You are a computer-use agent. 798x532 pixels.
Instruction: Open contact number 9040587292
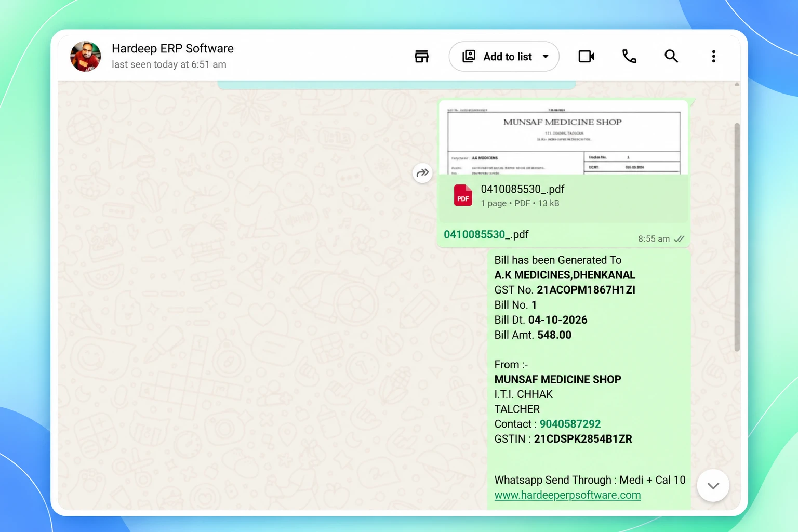coord(570,424)
